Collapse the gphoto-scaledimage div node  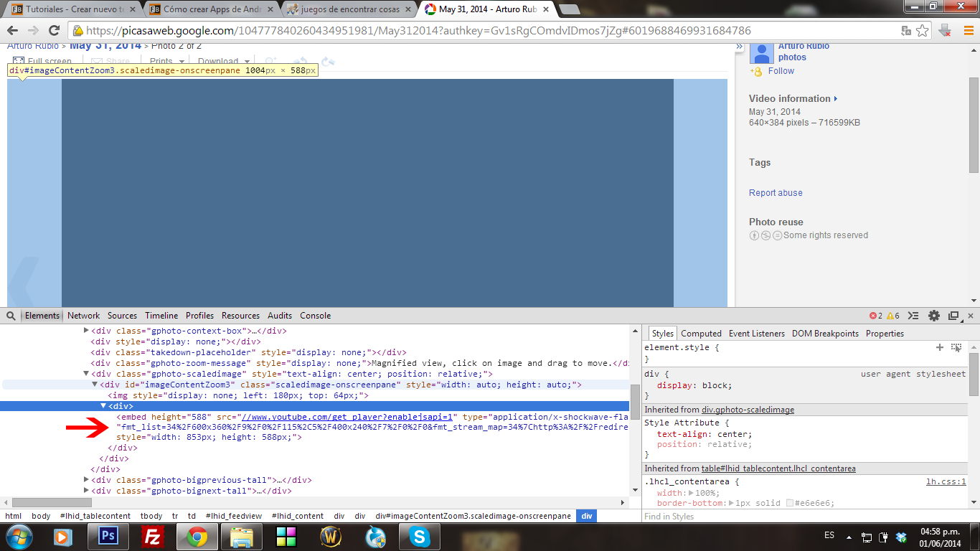click(x=87, y=374)
